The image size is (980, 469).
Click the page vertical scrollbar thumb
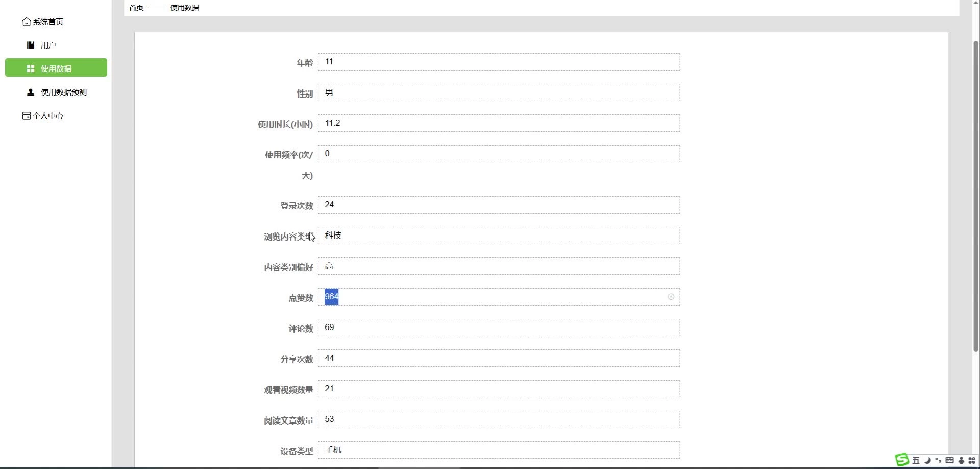[976, 196]
